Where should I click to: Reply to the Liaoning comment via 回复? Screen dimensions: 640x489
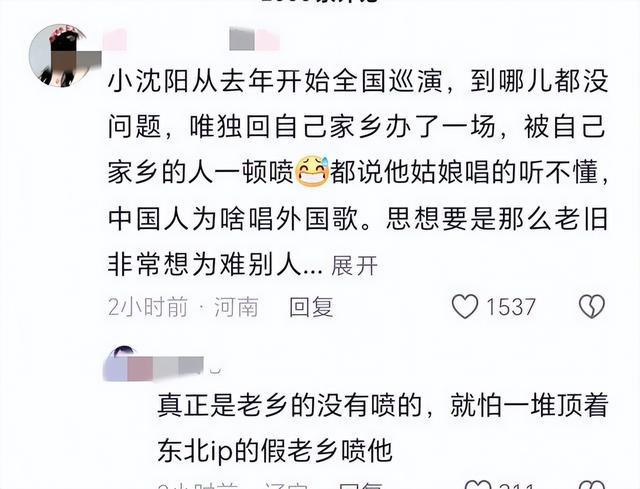(361, 486)
